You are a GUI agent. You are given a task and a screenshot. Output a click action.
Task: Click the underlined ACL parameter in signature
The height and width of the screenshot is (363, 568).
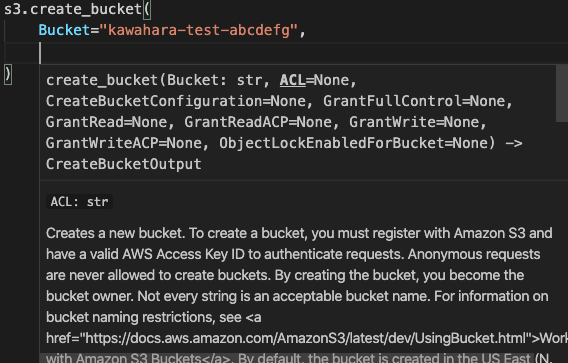(293, 80)
